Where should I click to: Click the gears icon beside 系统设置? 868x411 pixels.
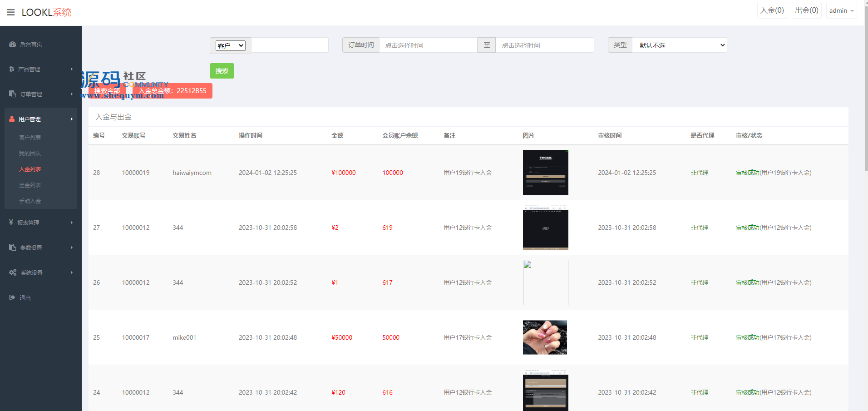click(x=13, y=272)
